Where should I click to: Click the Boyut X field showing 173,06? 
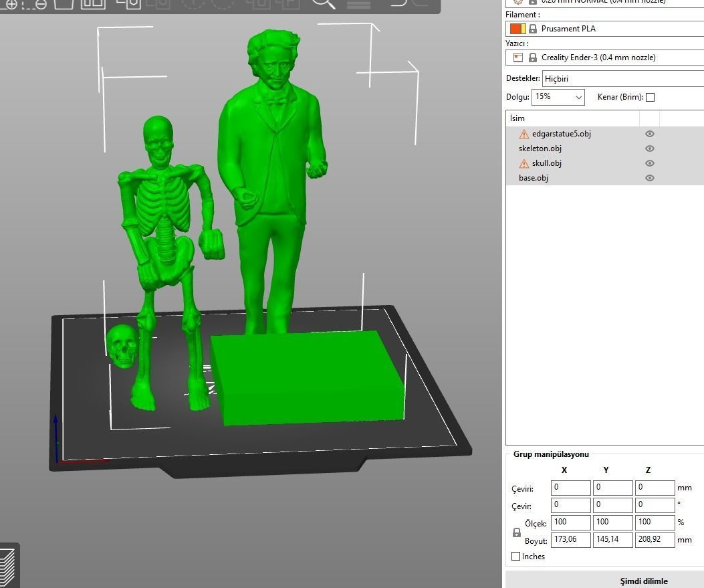tap(571, 540)
